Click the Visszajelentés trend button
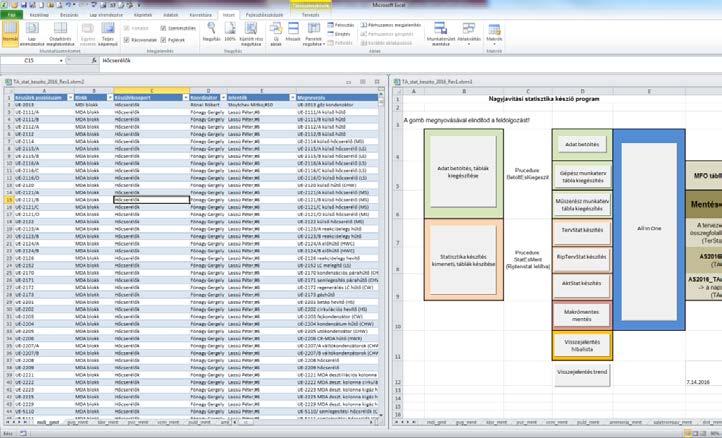Image resolution: width=722 pixels, height=438 pixels. [x=582, y=375]
